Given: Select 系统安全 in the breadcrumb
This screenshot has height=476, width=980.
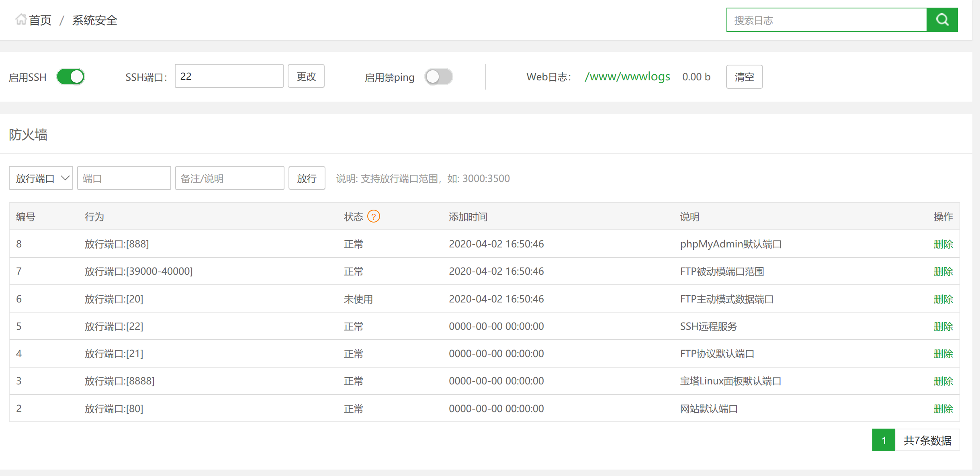Looking at the screenshot, I should point(94,20).
